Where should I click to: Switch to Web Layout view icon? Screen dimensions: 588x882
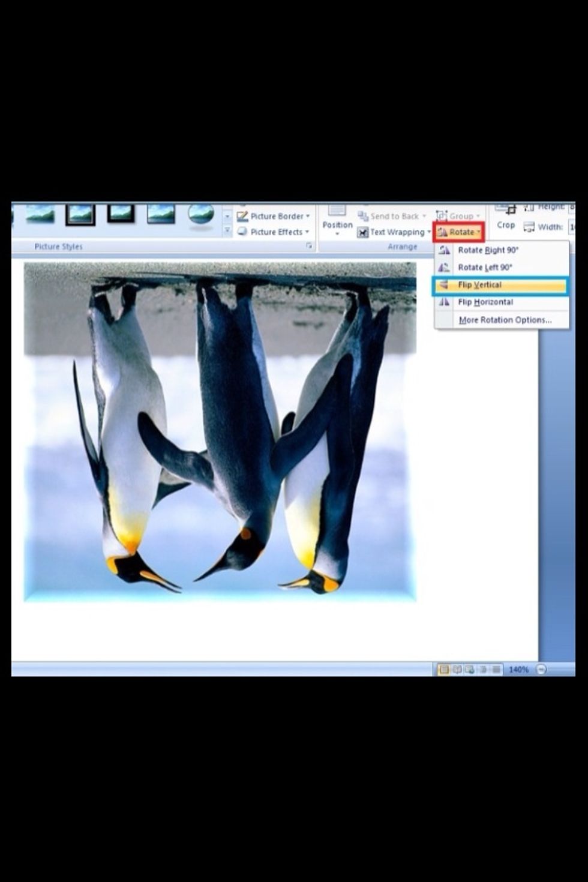[x=470, y=669]
